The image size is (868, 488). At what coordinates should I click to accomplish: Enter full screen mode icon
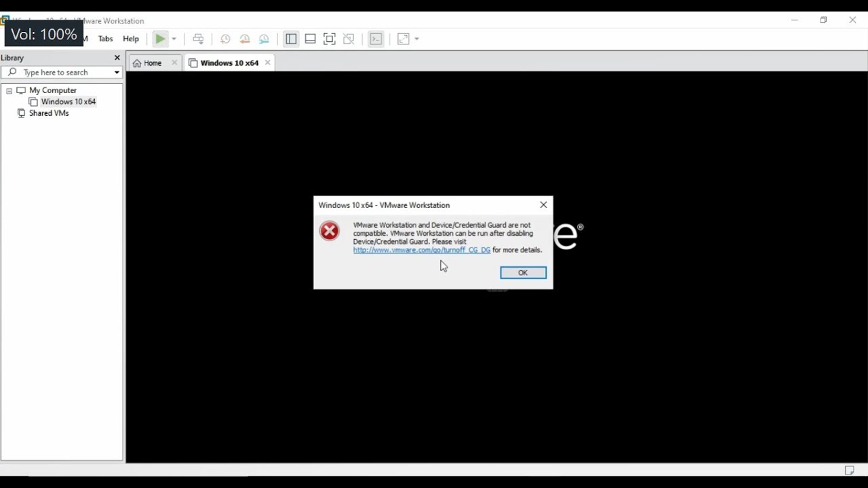(x=330, y=39)
